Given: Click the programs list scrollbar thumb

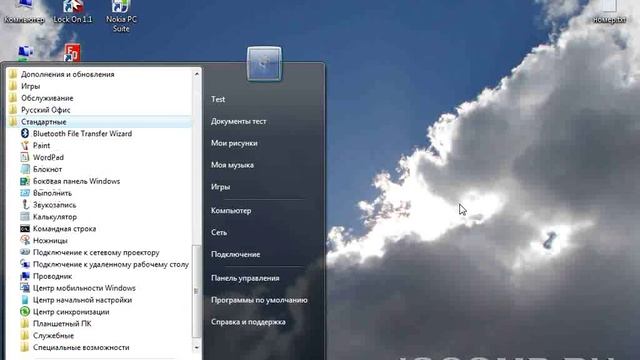Looking at the screenshot, I should click(x=196, y=291).
